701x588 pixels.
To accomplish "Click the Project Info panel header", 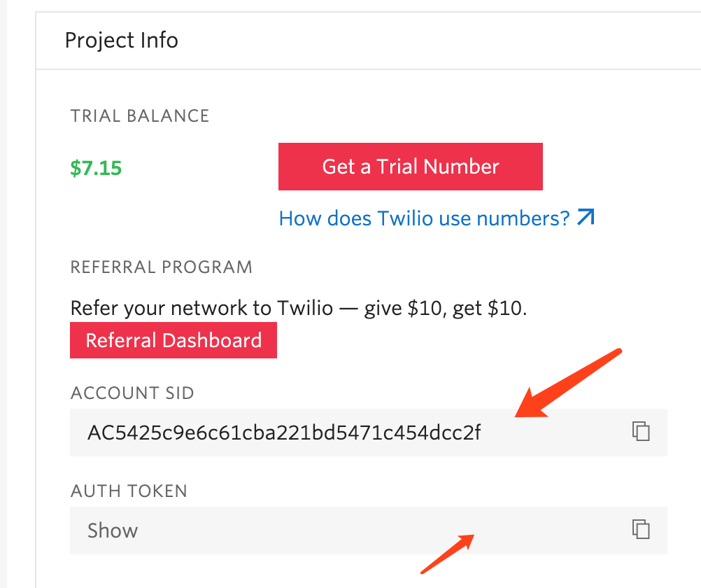I will [122, 40].
